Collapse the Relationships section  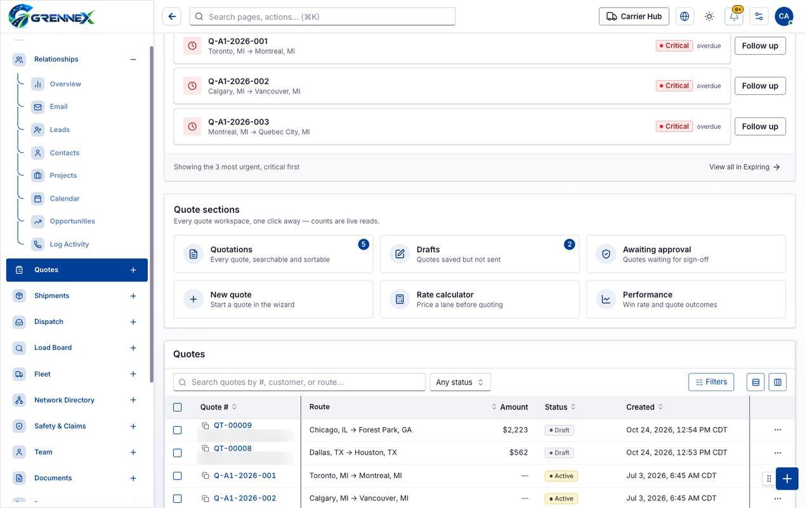pos(133,60)
